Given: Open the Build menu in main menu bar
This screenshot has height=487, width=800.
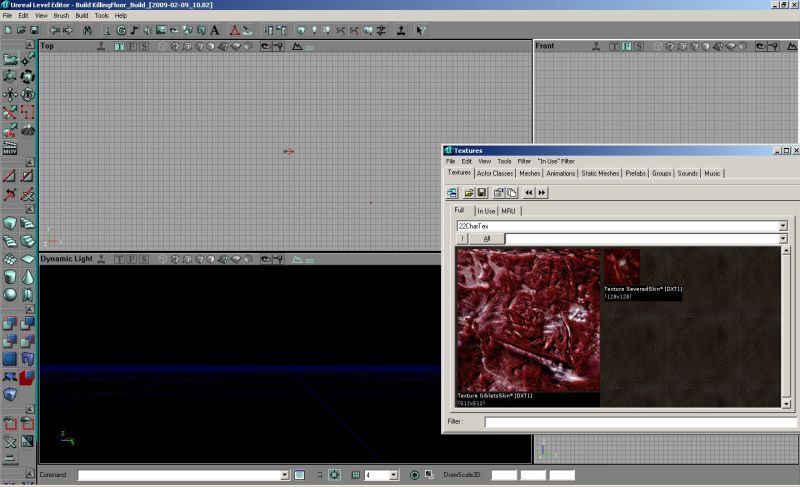Looking at the screenshot, I should pyautogui.click(x=82, y=16).
